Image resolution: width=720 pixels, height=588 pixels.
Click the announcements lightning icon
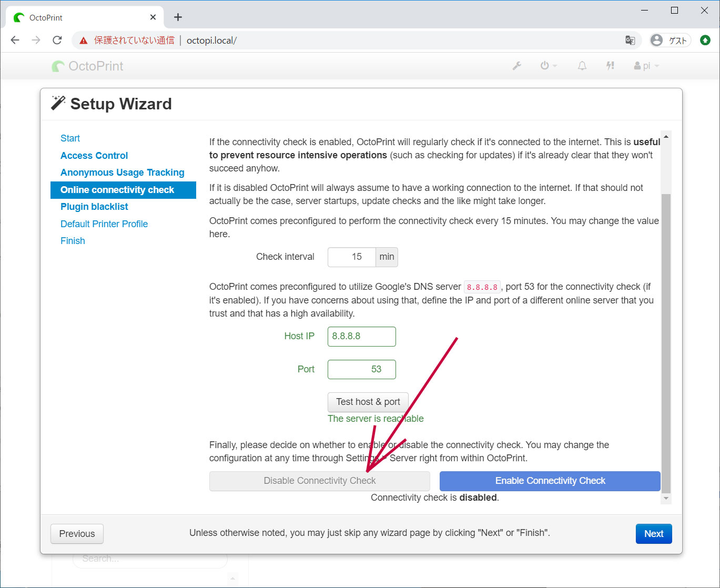pyautogui.click(x=610, y=66)
